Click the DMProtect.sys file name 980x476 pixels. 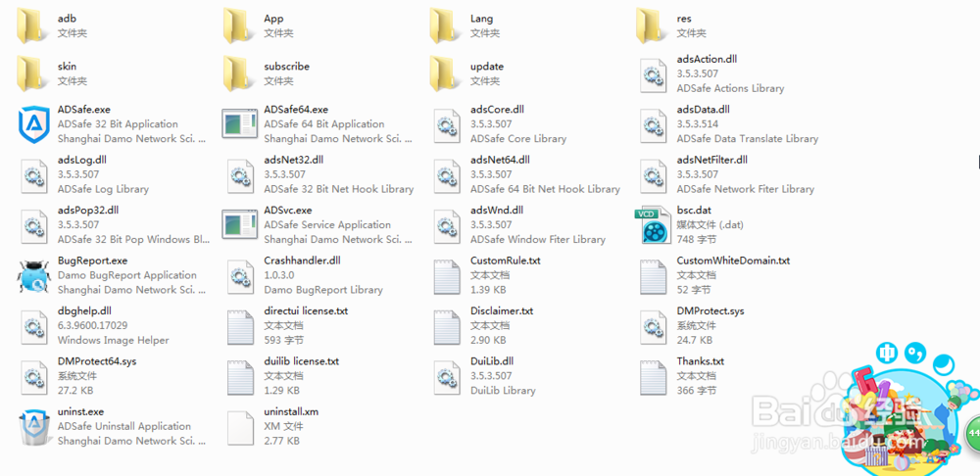click(710, 311)
